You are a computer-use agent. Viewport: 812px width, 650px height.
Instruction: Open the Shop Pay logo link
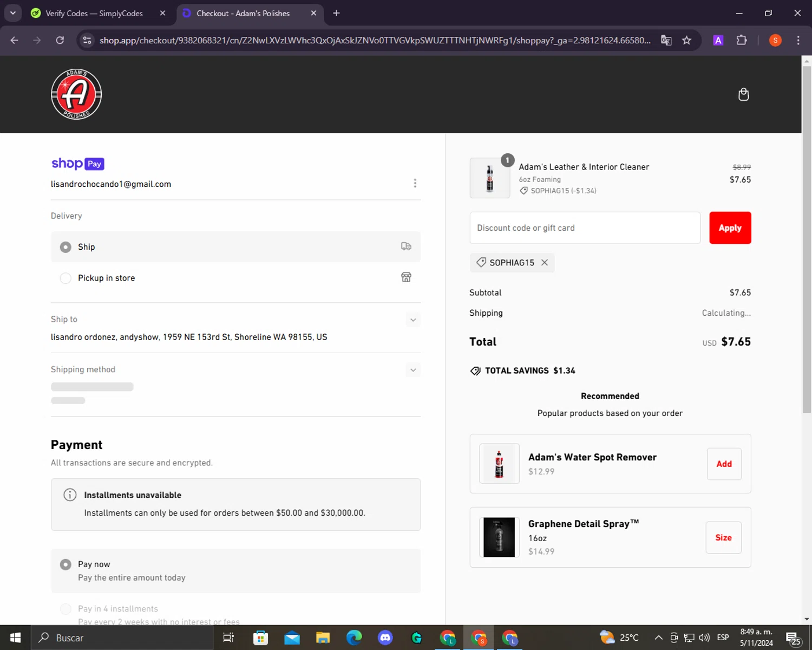tap(78, 163)
